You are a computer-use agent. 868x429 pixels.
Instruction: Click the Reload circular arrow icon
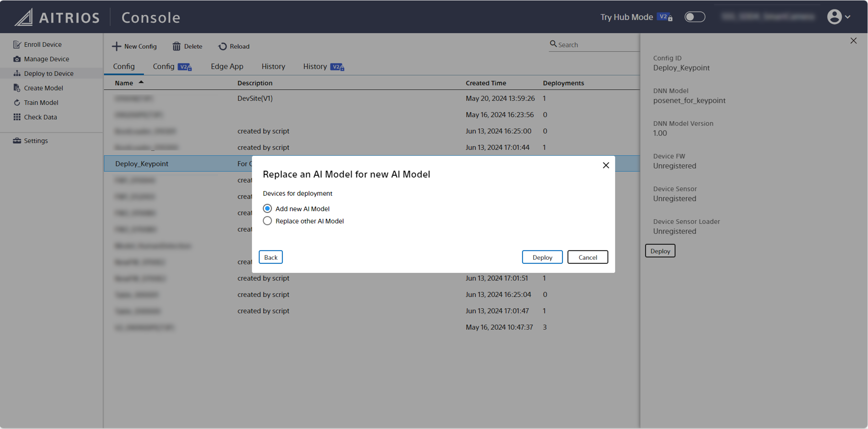pos(222,47)
